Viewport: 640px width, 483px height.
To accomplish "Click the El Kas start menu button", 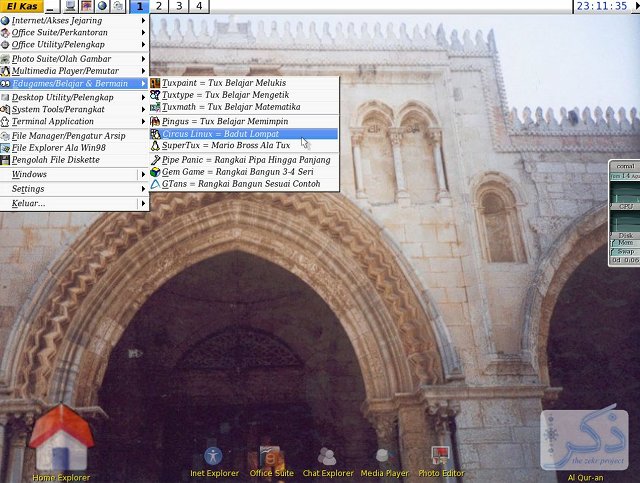I will point(22,6).
